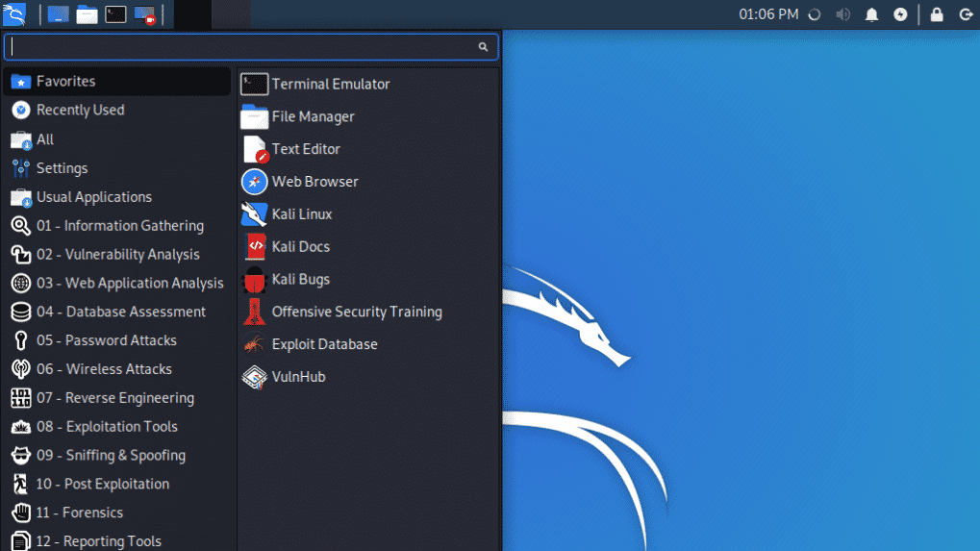Lock the screen with padlock icon
The width and height of the screenshot is (980, 551).
[937, 14]
